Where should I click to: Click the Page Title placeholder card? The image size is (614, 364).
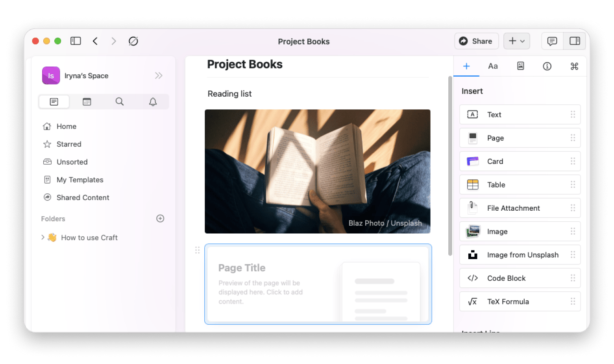(318, 284)
